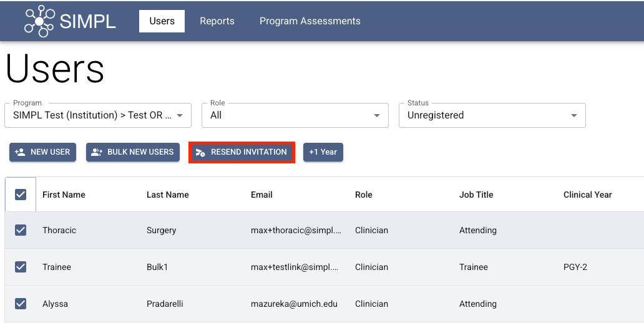
Task: Click Clinician role in Pradarelli row
Action: (372, 304)
